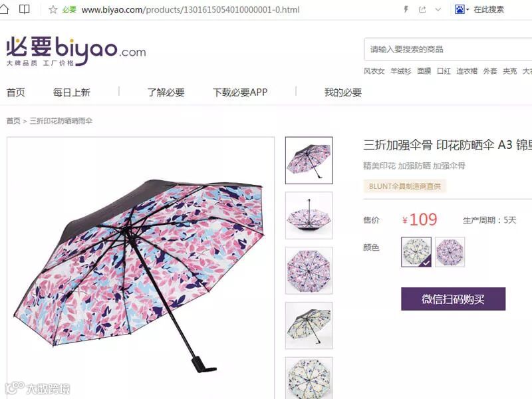
Task: Click the 微信扫码购买 button
Action: [454, 299]
